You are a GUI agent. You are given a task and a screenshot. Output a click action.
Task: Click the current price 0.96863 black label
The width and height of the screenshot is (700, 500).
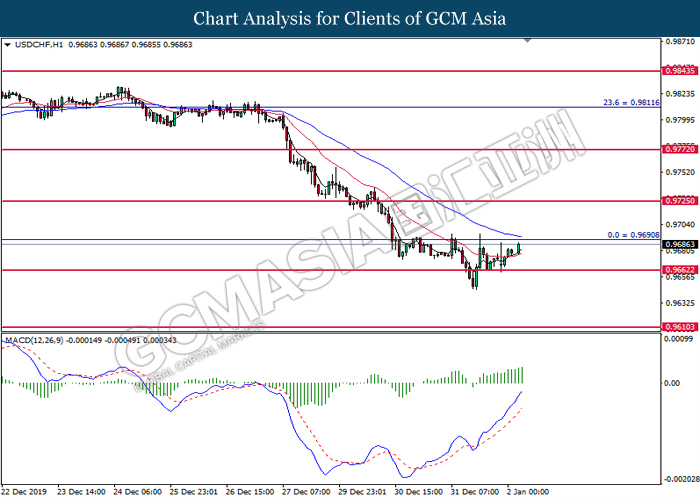[x=680, y=244]
